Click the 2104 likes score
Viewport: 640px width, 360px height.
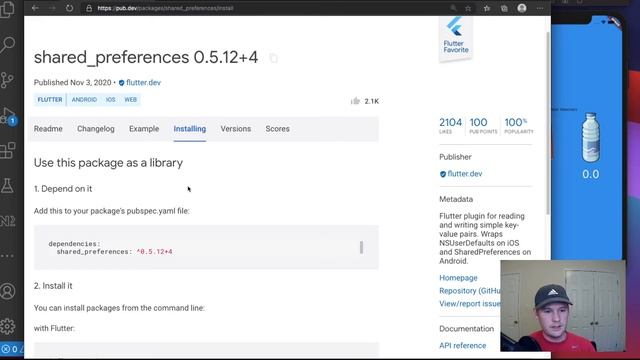click(450, 125)
